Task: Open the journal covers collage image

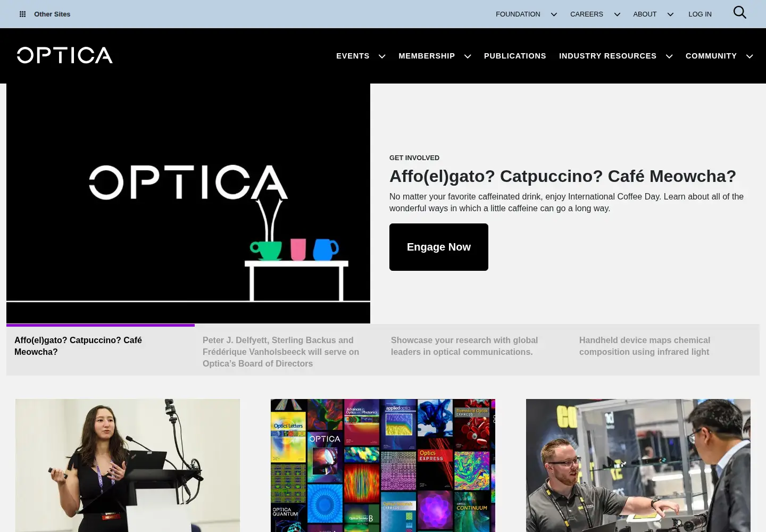Action: click(383, 465)
